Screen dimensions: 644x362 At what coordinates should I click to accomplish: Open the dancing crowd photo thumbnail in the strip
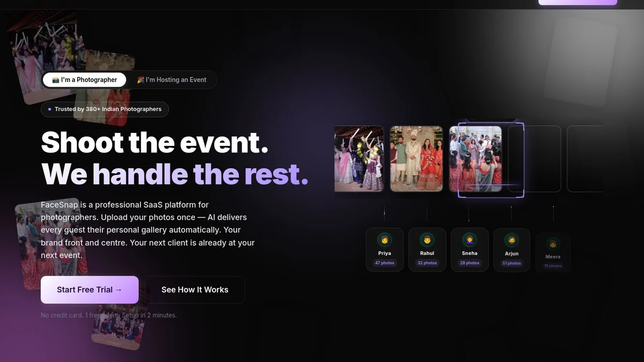(x=359, y=159)
